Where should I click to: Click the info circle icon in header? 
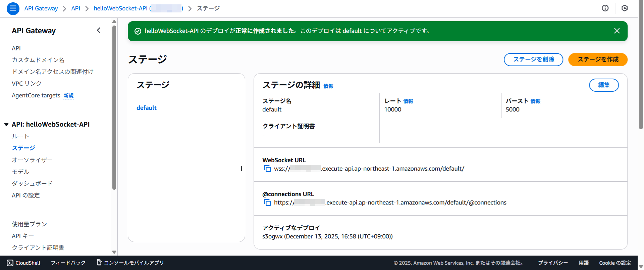click(605, 8)
